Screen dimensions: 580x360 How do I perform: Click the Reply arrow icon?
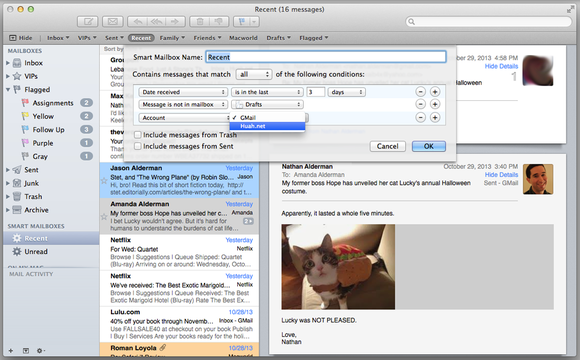(x=138, y=21)
